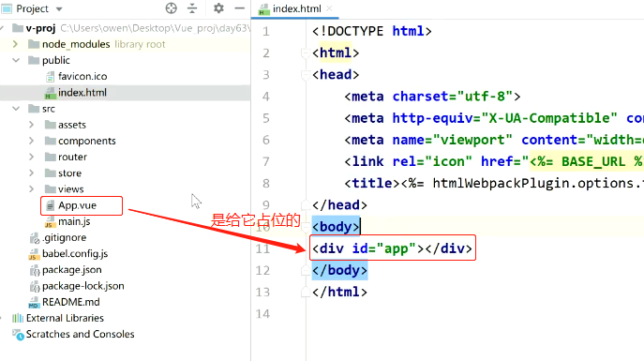Click the favicon.ico file icon
The image size is (644, 361).
[x=50, y=76]
